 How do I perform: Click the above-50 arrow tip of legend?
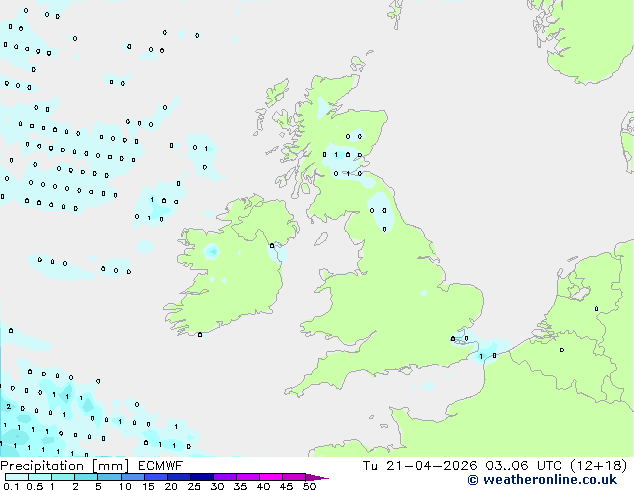tap(317, 477)
